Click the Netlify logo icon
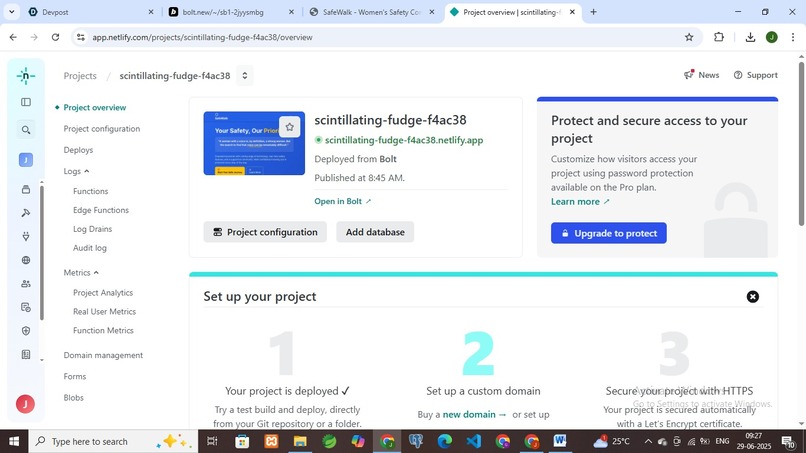 pyautogui.click(x=26, y=76)
